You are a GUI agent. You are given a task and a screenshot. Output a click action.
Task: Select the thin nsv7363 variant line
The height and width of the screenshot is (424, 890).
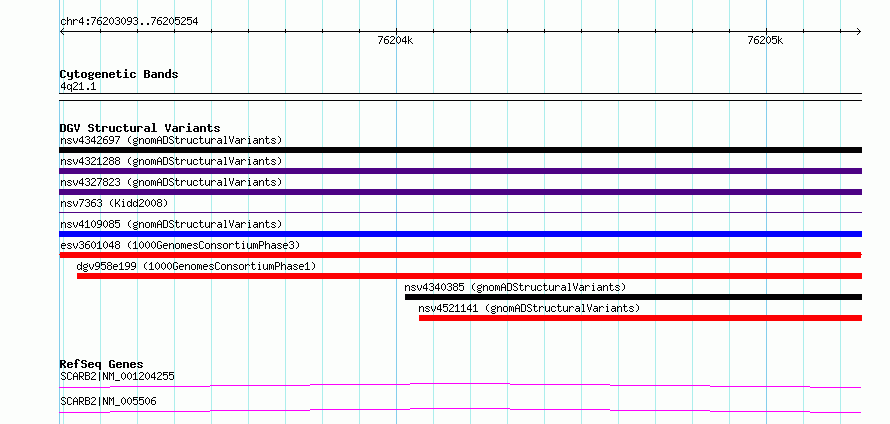click(460, 213)
